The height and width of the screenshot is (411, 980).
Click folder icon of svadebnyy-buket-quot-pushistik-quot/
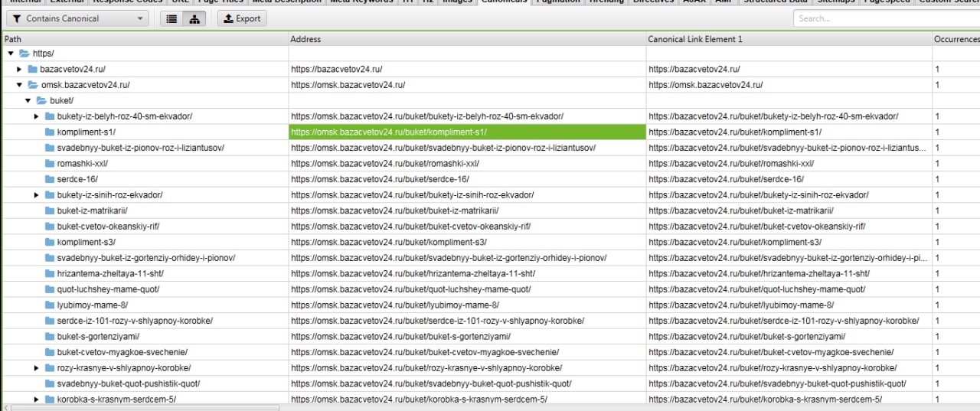[50, 383]
